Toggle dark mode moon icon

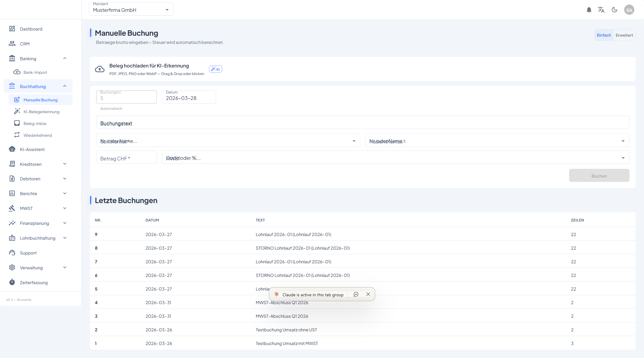[x=614, y=10]
